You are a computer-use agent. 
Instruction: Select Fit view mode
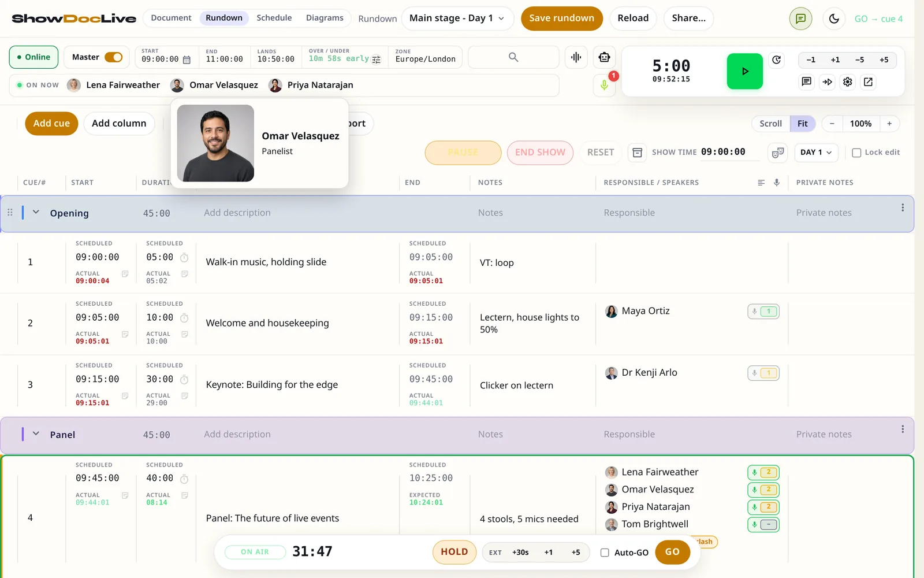(x=802, y=124)
